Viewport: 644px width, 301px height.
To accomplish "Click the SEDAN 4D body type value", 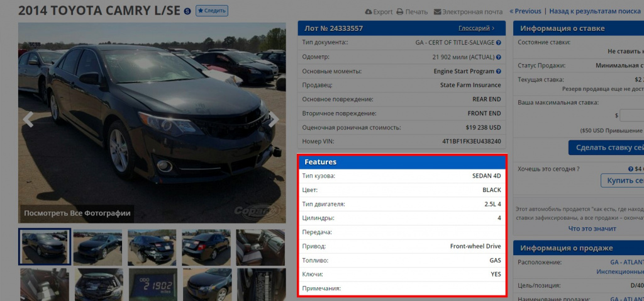I will tap(487, 176).
